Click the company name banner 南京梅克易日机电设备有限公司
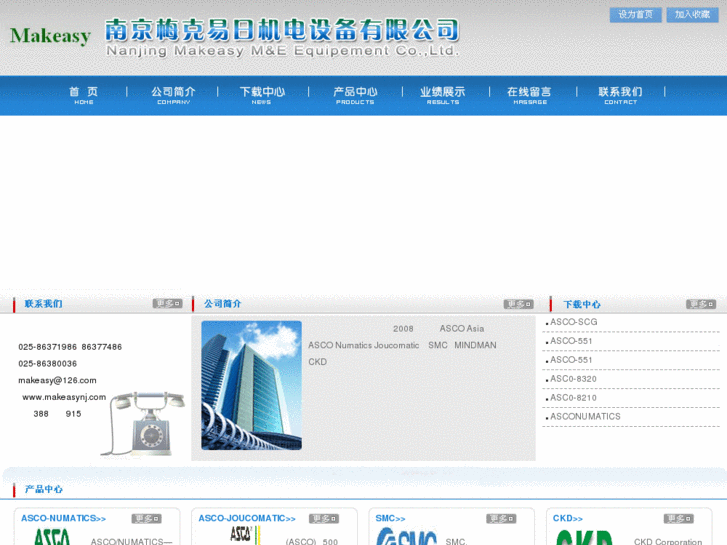Viewport: 727px width, 545px height. pyautogui.click(x=282, y=30)
